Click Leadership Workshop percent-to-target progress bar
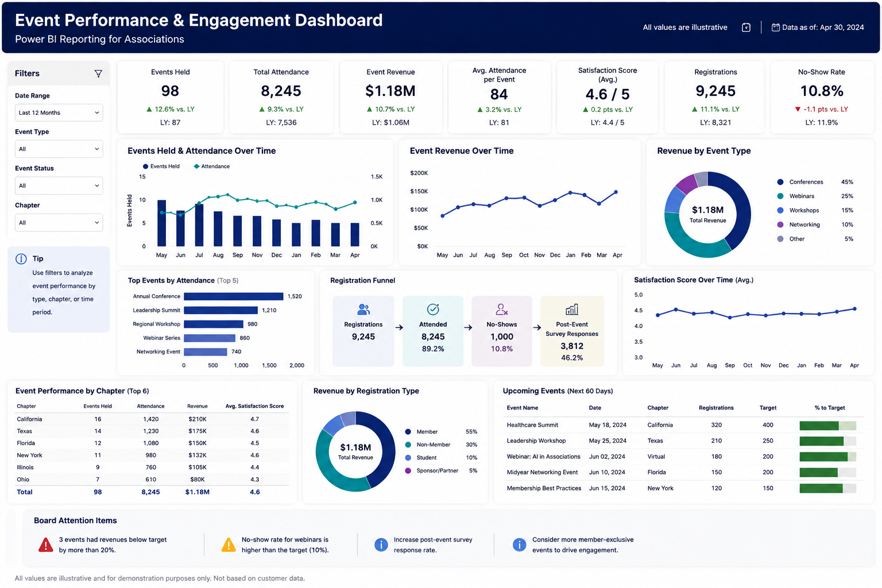The height and width of the screenshot is (588, 882). click(x=827, y=441)
